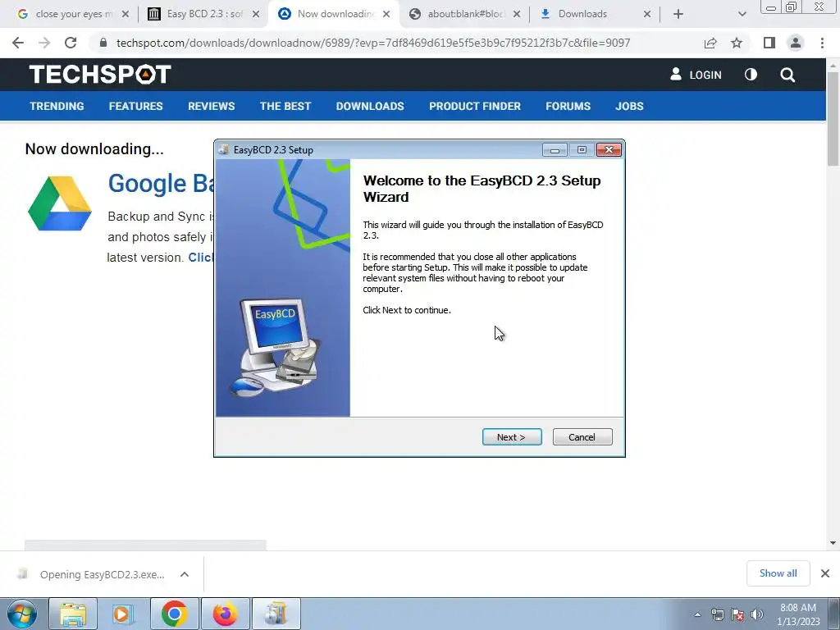The width and height of the screenshot is (840, 630).
Task: Close the Easy BCD 2.3 tab
Action: click(x=256, y=14)
